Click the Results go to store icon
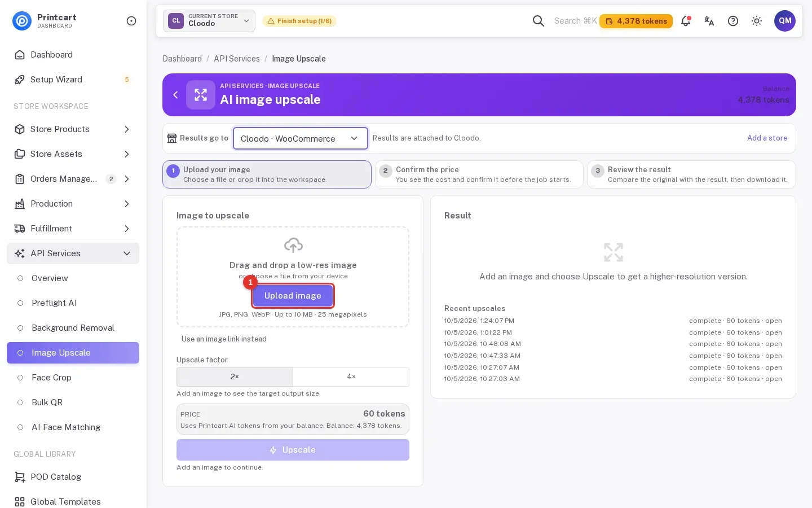Screen dimensions: 812x508 point(172,138)
